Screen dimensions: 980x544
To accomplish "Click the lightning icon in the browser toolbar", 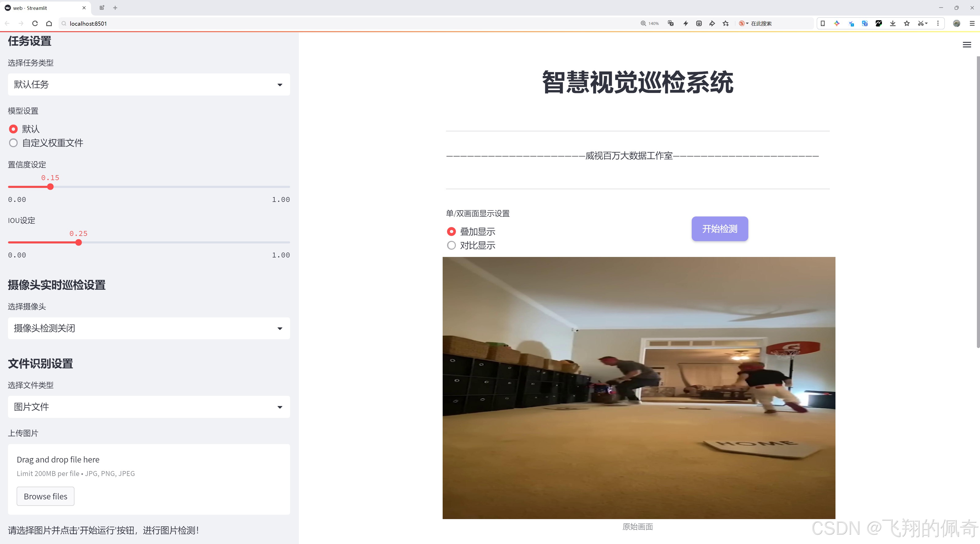I will [x=685, y=23].
